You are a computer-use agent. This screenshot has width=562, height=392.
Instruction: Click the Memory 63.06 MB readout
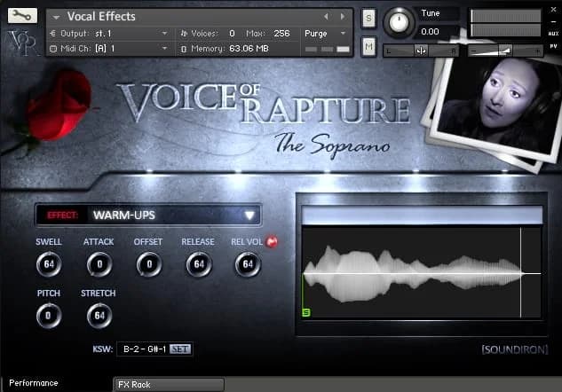(x=249, y=48)
